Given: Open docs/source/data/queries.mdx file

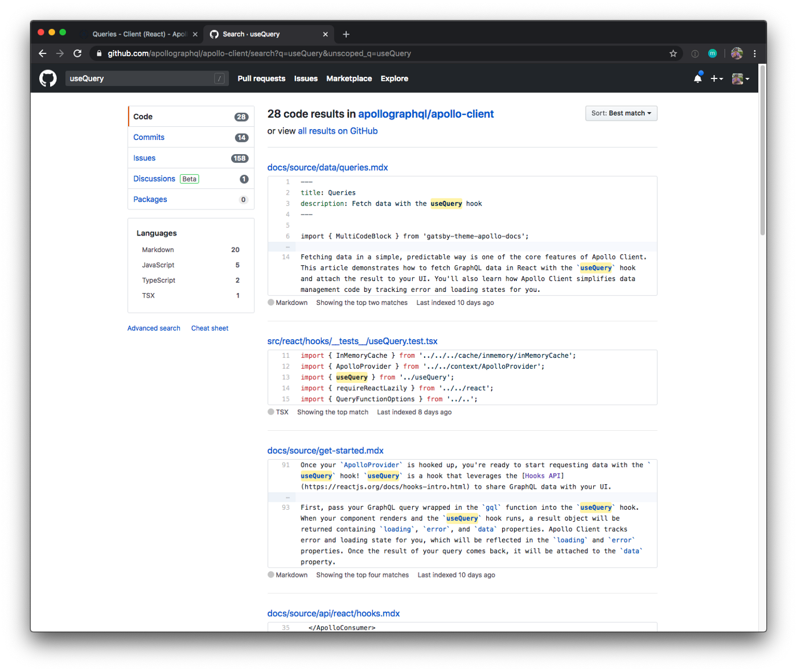Looking at the screenshot, I should (327, 167).
